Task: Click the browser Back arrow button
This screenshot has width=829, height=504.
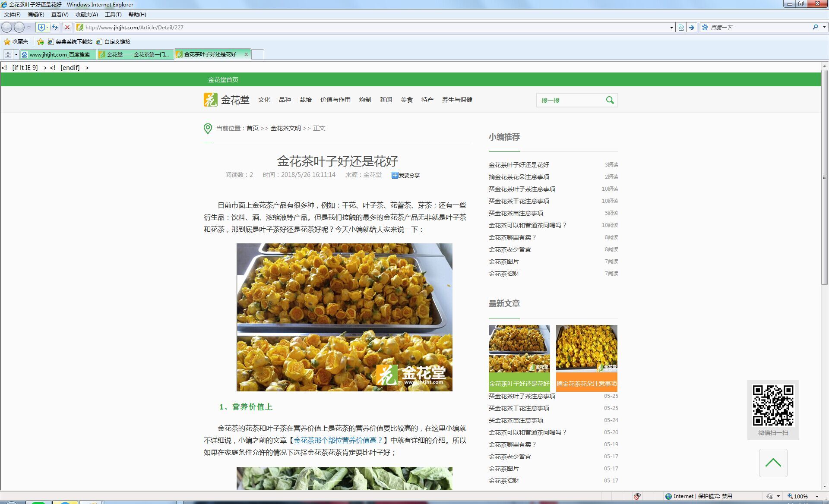Action: point(7,27)
